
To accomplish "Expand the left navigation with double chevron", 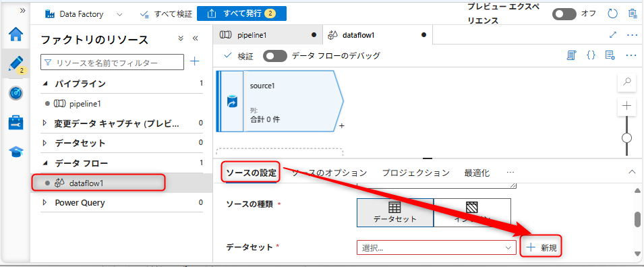I will pyautogui.click(x=22, y=11).
